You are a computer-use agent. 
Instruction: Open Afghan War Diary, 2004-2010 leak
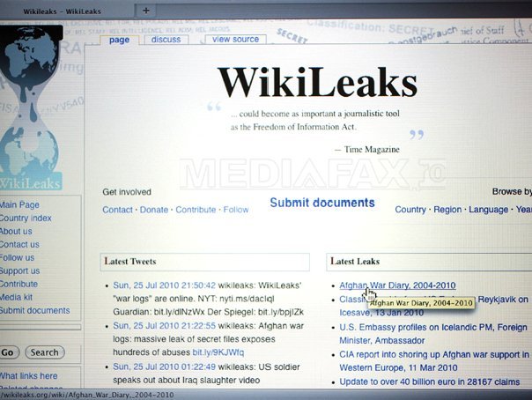pyautogui.click(x=397, y=285)
